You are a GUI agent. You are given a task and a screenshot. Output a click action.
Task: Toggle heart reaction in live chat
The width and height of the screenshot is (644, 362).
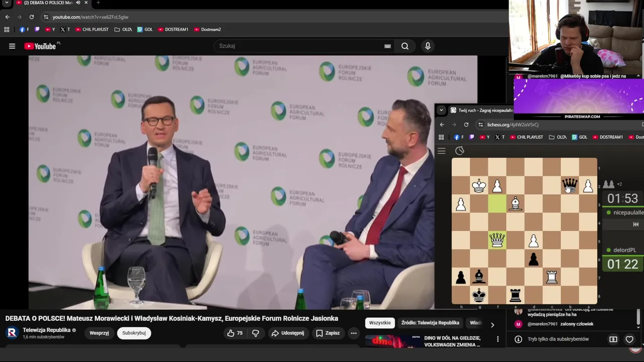point(629,339)
